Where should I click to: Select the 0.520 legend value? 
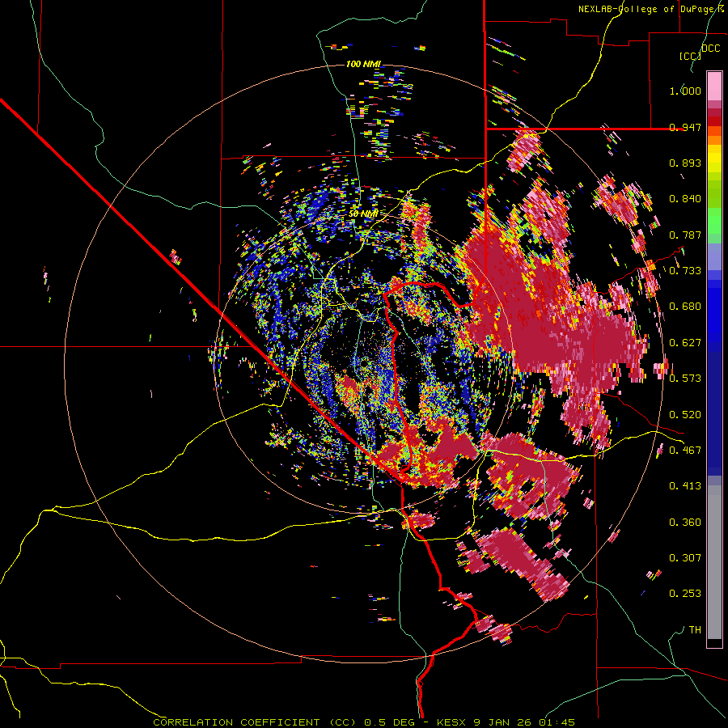pos(685,415)
